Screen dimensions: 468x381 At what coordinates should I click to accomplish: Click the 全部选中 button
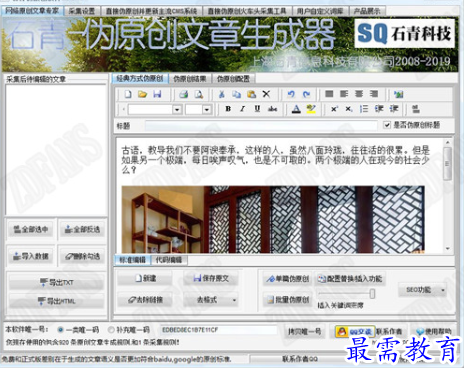tap(30, 229)
